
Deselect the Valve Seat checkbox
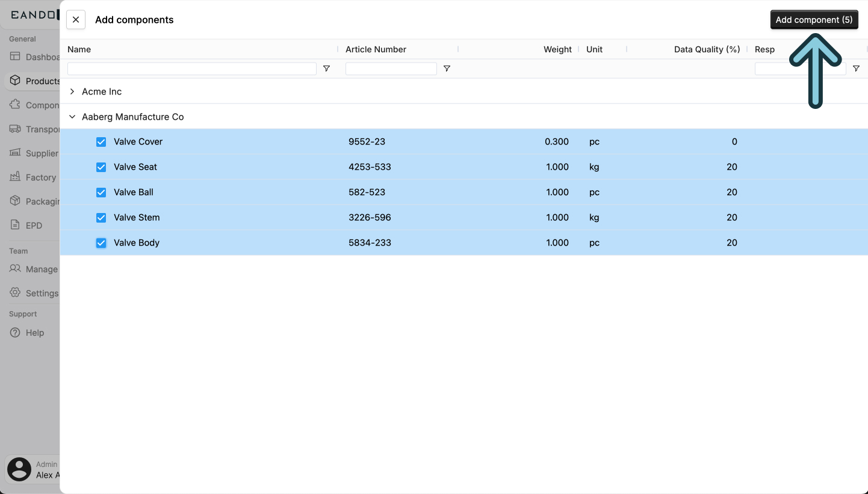(101, 167)
